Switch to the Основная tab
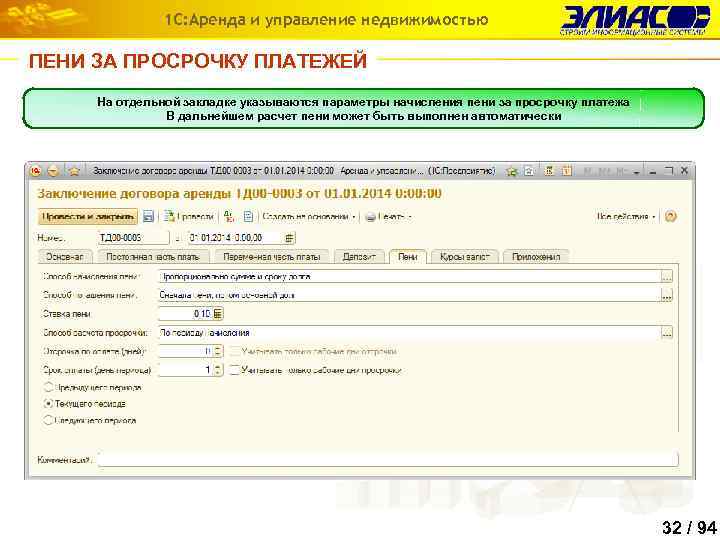Image resolution: width=720 pixels, height=540 pixels. tap(65, 257)
